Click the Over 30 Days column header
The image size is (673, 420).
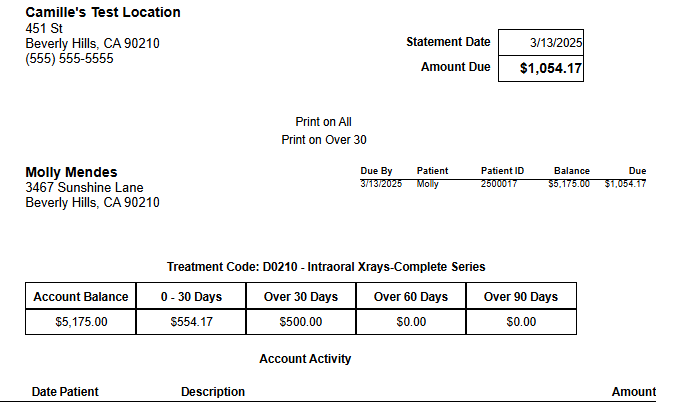(301, 296)
